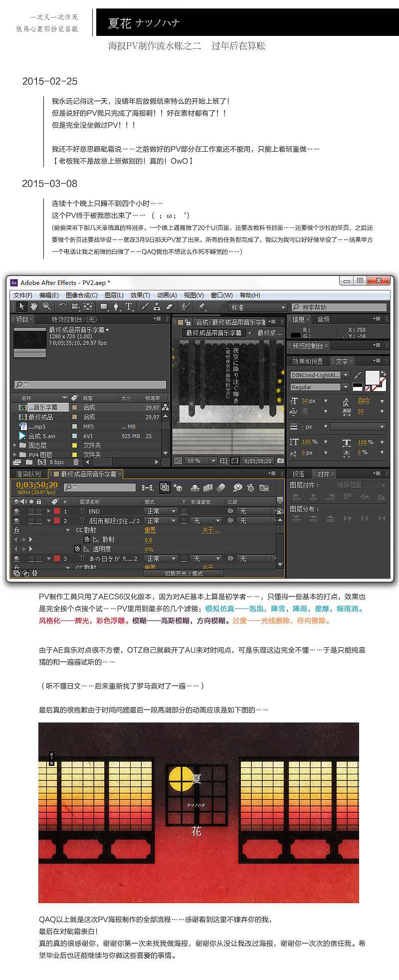Click the 搜索帮助 search field

tap(339, 307)
